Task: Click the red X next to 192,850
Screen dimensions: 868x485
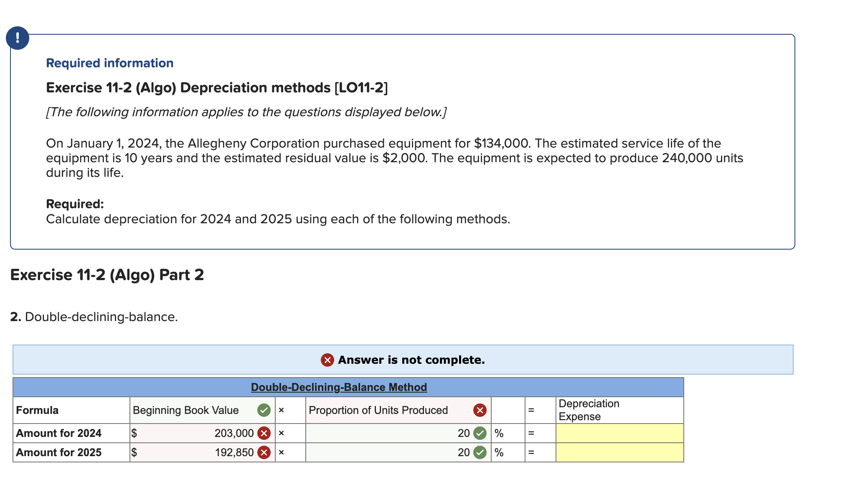Action: (x=263, y=452)
